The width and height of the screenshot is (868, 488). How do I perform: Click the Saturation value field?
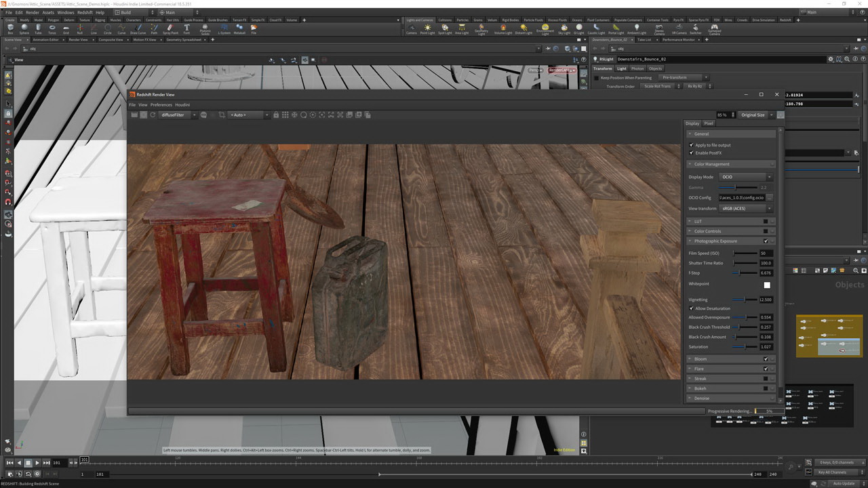pos(766,346)
